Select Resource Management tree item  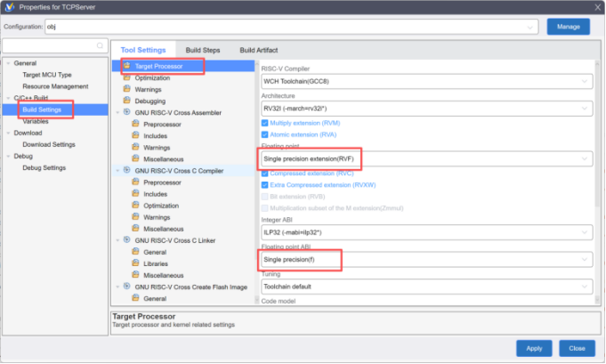click(x=55, y=86)
